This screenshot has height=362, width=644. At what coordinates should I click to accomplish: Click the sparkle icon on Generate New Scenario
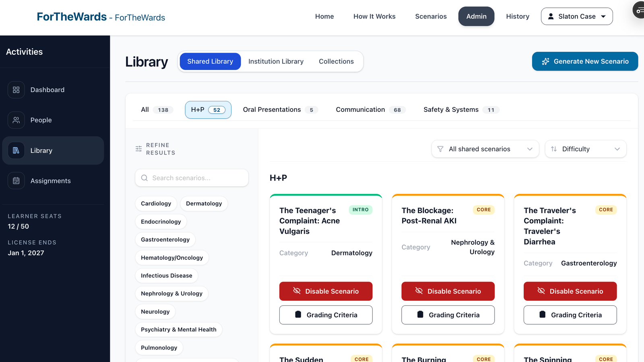(x=545, y=62)
